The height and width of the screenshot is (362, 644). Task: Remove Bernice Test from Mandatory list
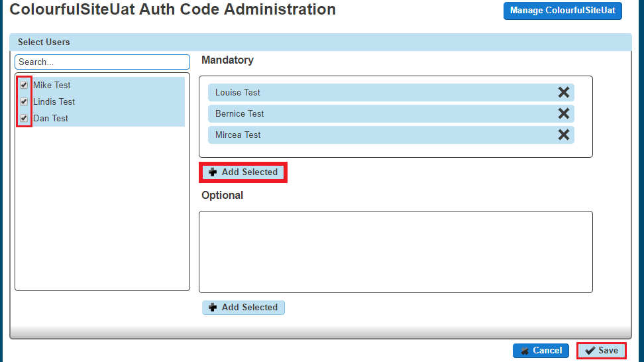(x=563, y=113)
